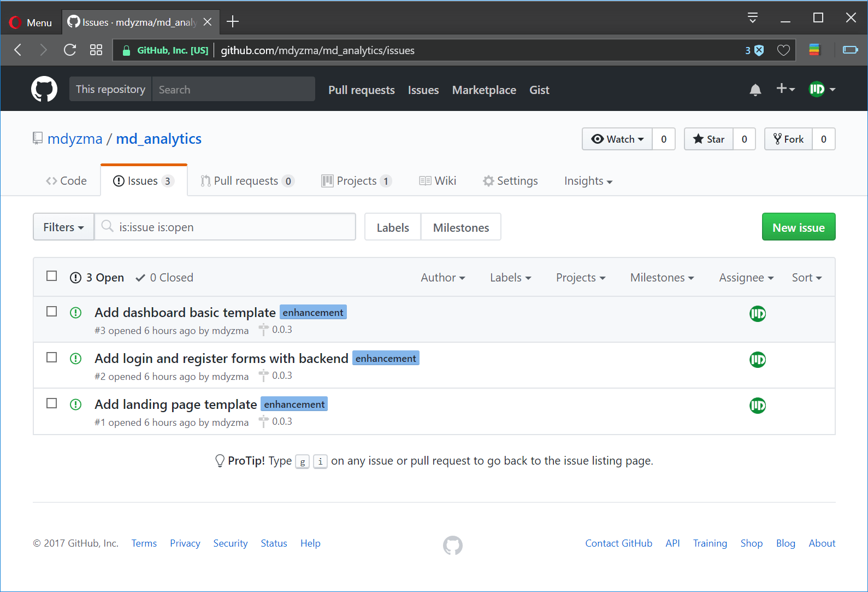
Task: Click enhancement label on dashboard issue
Action: [x=313, y=312]
